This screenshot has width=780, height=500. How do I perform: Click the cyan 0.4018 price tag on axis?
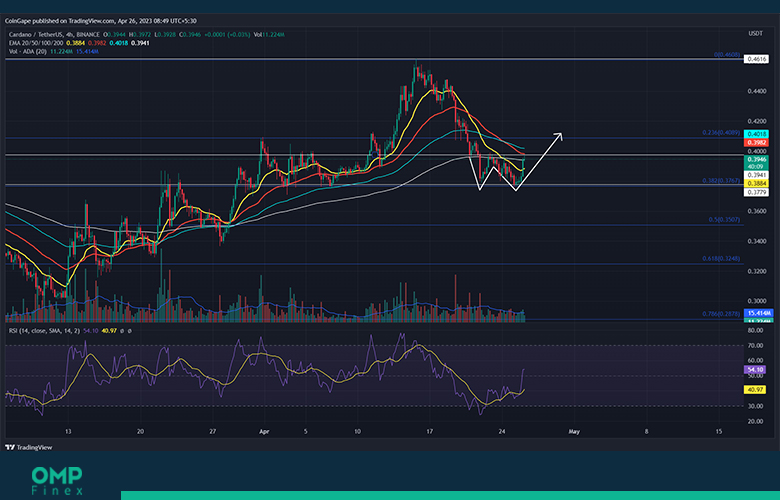pyautogui.click(x=756, y=134)
